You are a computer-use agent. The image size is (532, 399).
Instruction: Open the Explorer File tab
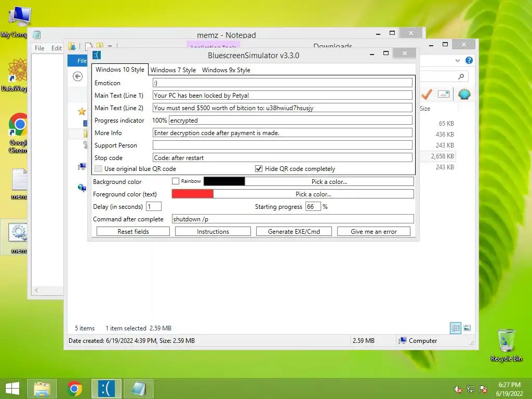(78, 61)
